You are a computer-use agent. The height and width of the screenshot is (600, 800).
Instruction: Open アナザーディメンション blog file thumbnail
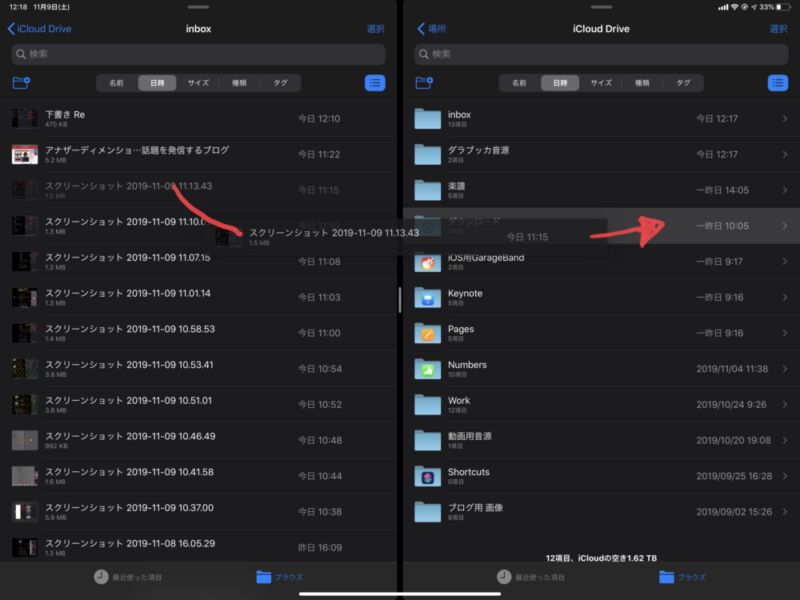[24, 154]
